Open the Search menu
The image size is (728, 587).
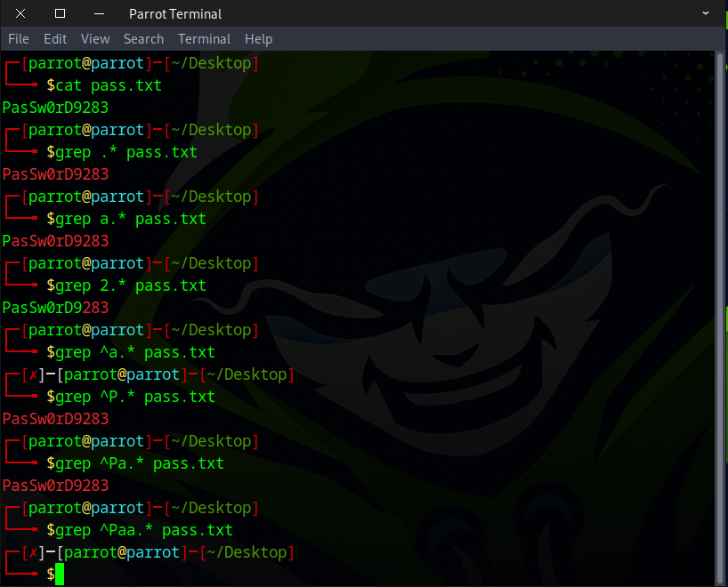pos(143,39)
